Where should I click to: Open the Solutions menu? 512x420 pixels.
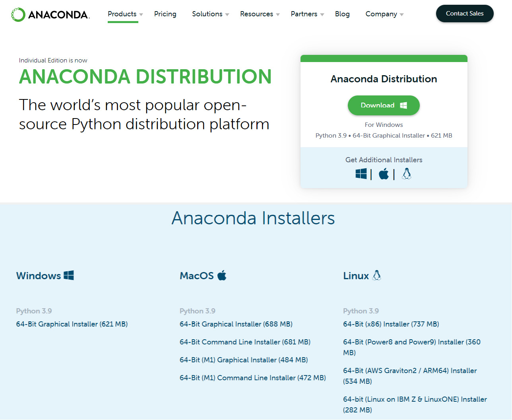[207, 14]
